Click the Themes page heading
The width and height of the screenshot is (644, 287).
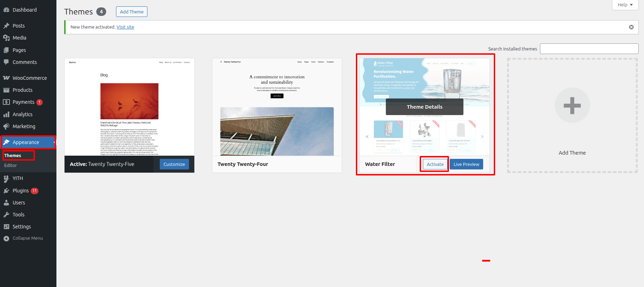click(x=78, y=12)
